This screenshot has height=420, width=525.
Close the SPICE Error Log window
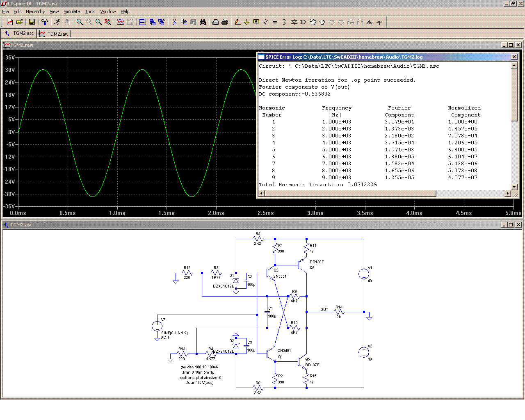tap(514, 57)
